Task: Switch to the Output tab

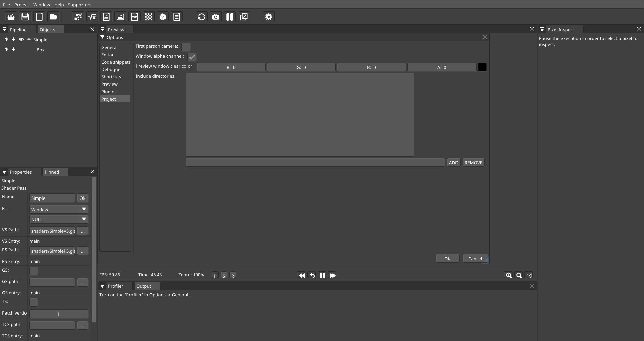Action: click(144, 286)
